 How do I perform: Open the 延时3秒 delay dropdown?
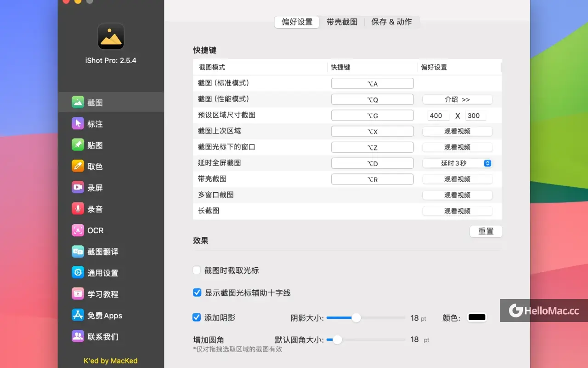pyautogui.click(x=458, y=163)
